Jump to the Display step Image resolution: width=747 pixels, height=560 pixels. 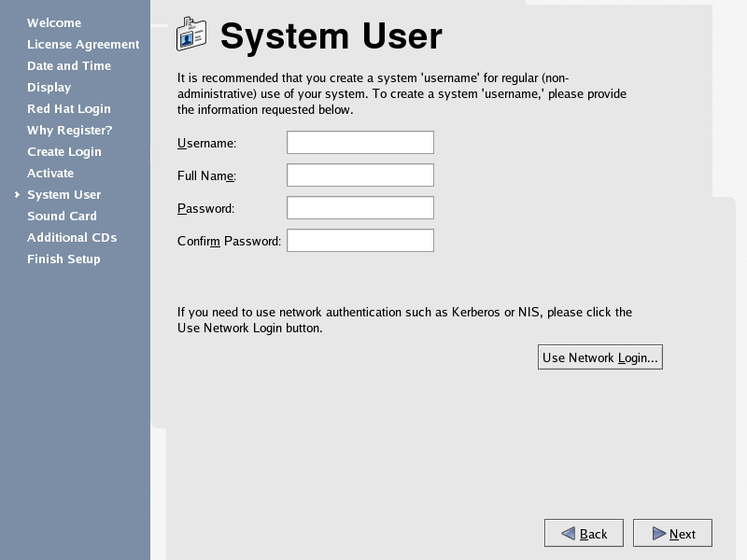tap(49, 88)
